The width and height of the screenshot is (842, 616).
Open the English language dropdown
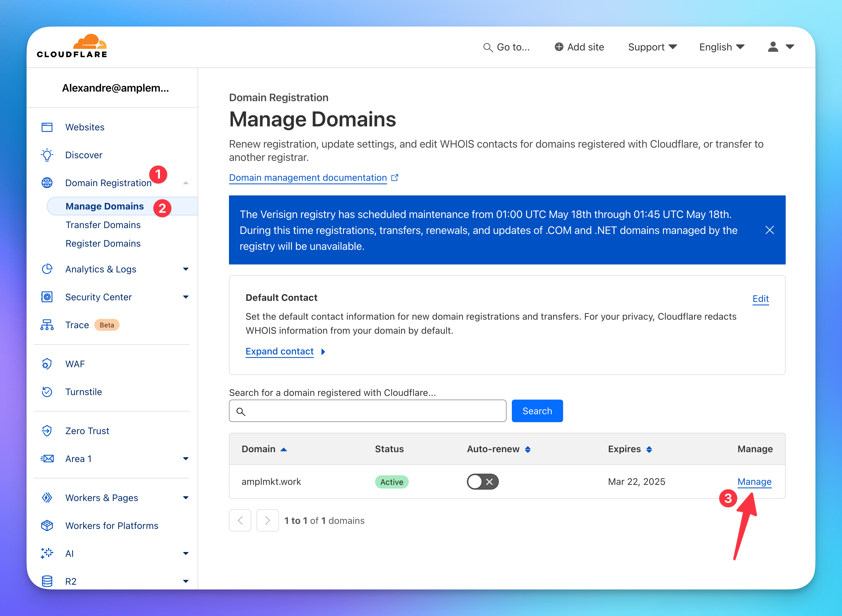(721, 47)
